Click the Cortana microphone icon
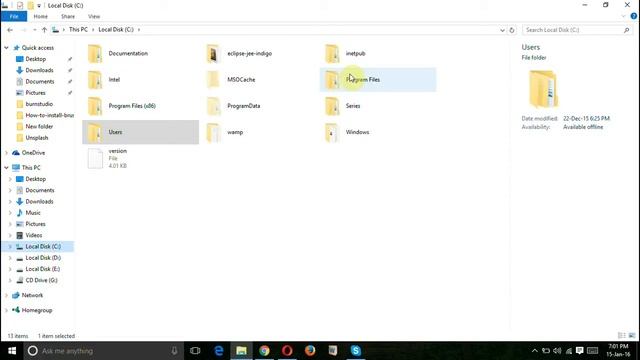 (174, 351)
